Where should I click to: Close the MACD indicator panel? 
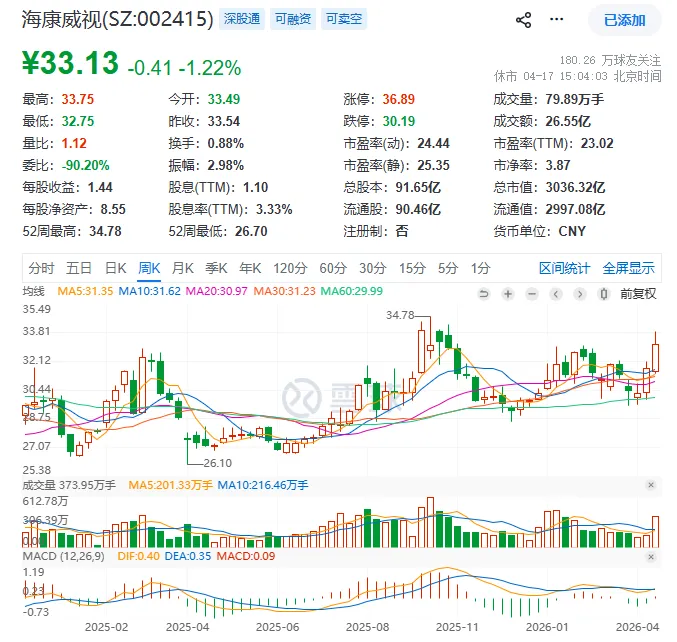[x=651, y=557]
